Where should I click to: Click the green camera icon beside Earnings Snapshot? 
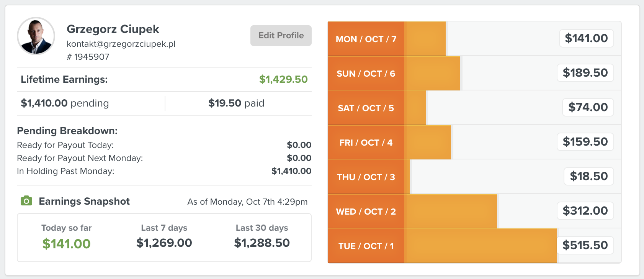pos(26,200)
